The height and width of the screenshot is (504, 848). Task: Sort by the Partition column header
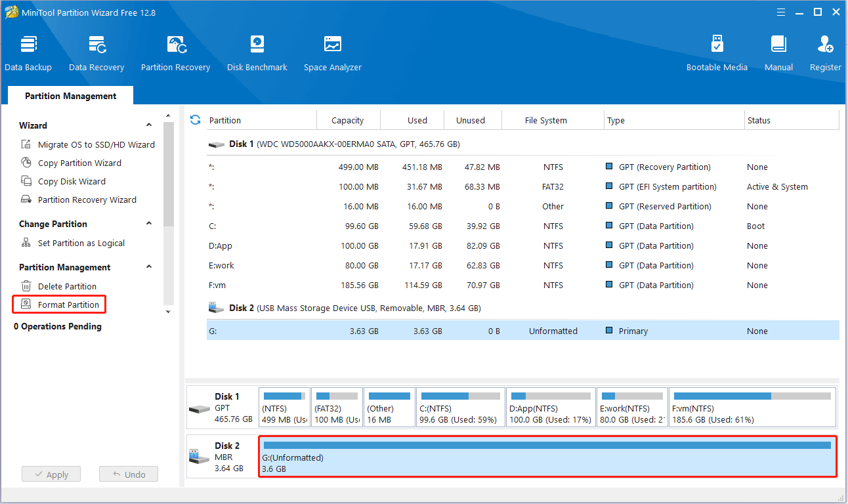coord(261,120)
